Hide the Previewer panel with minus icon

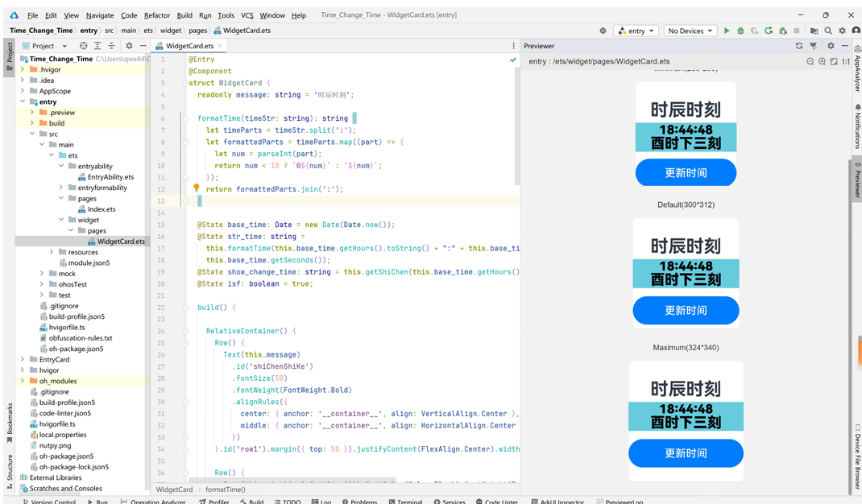tap(845, 46)
